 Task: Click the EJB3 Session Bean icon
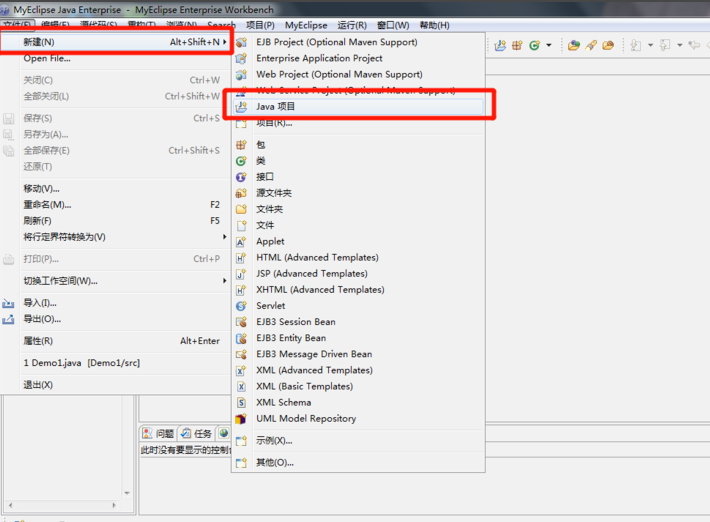click(241, 322)
